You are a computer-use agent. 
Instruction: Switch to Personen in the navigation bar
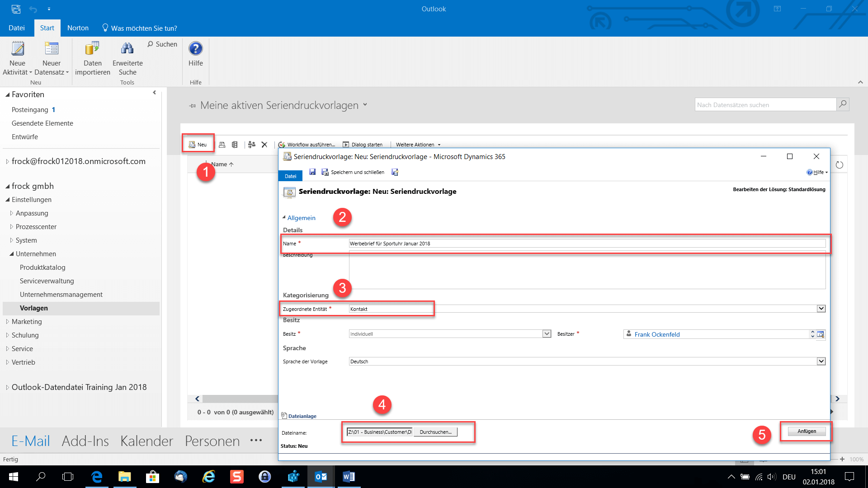(212, 441)
